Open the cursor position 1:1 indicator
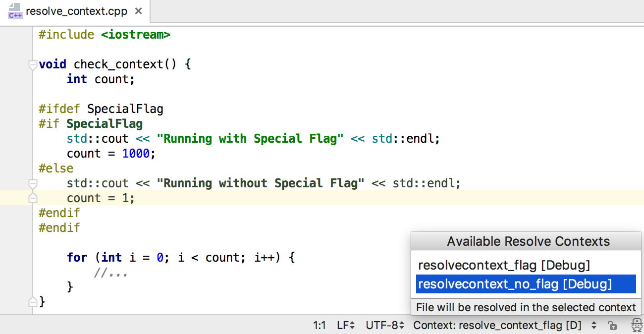The width and height of the screenshot is (644, 334). pyautogui.click(x=320, y=326)
